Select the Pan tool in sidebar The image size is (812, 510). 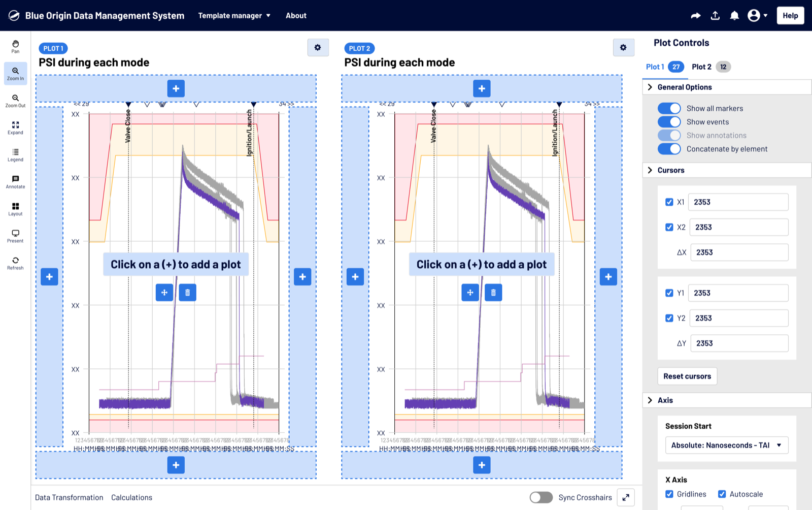point(15,46)
